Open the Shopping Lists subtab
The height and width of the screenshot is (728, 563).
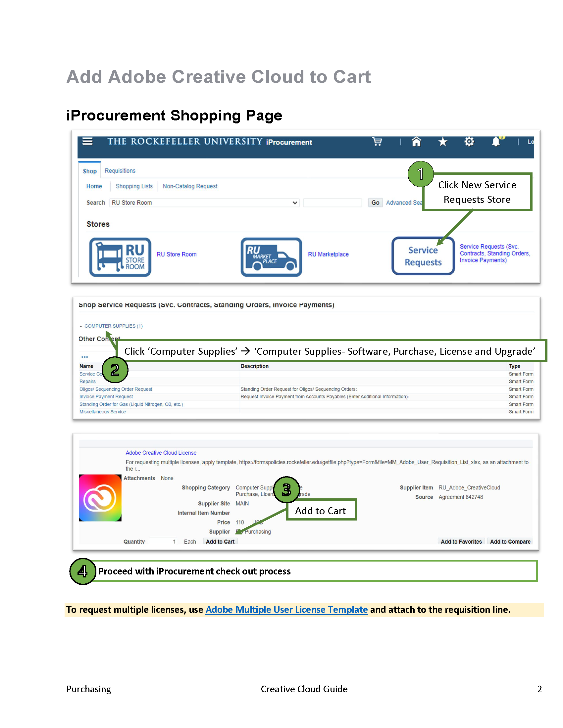(134, 186)
